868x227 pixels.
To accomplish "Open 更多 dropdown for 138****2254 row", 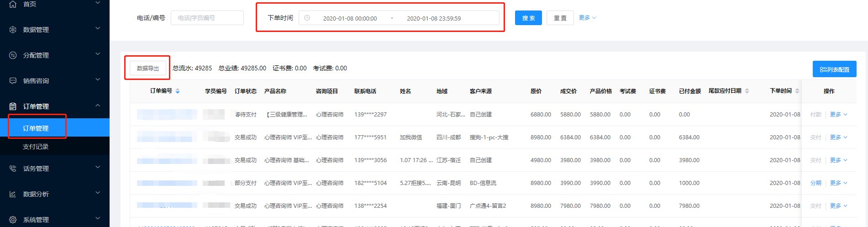I will coord(838,206).
